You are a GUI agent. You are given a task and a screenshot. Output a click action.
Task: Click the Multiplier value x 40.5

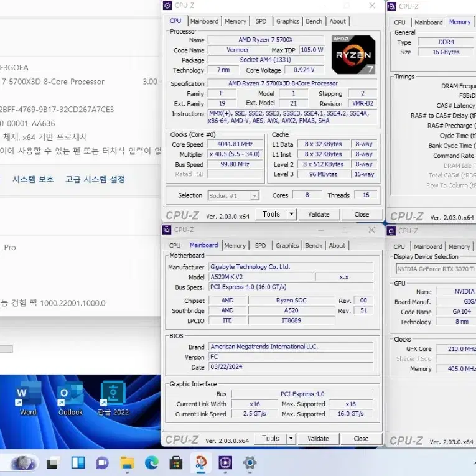pos(235,154)
